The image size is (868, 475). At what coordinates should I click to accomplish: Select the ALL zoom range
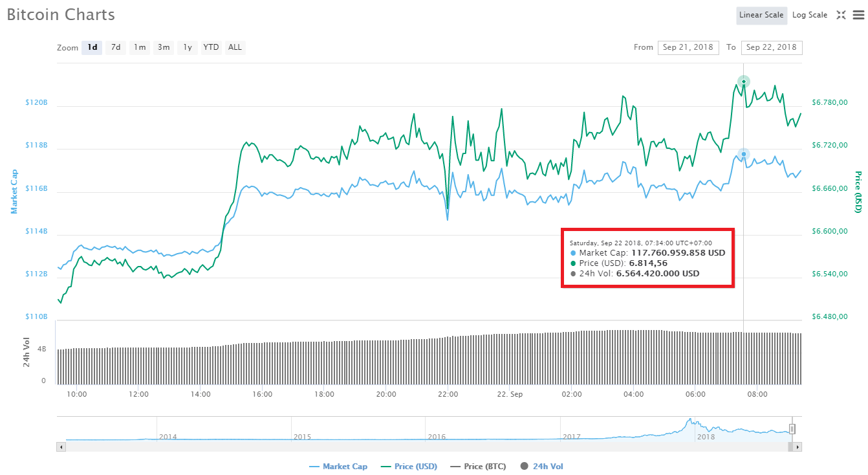point(235,47)
